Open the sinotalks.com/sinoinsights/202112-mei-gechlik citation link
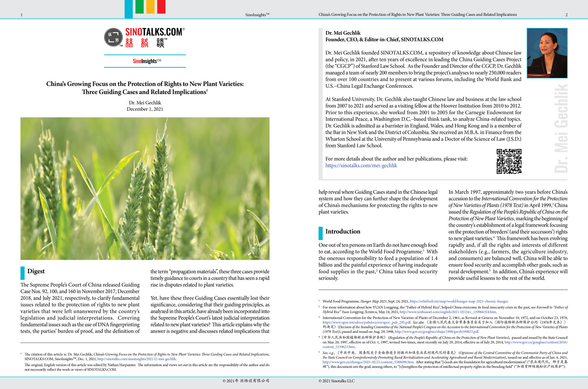This screenshot has width=588, height=389. point(136,359)
